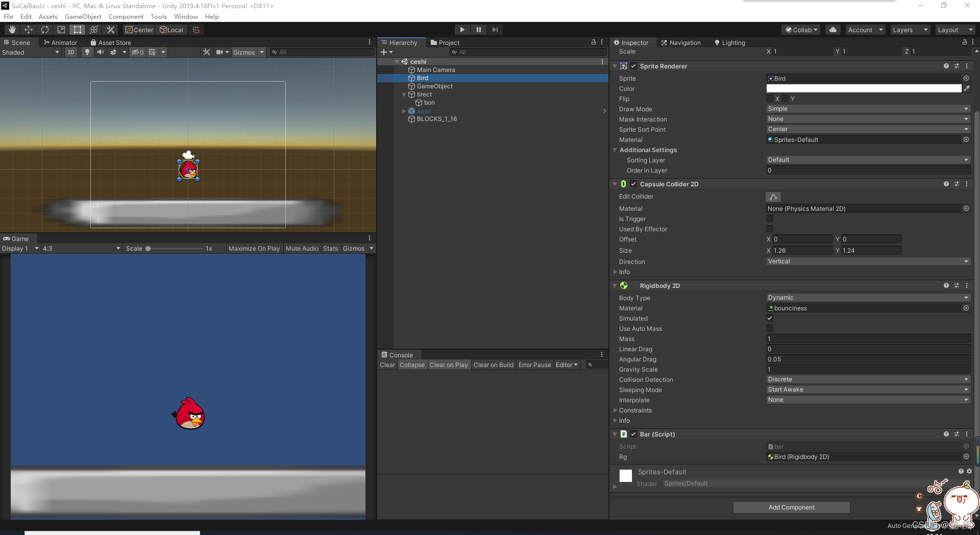
Task: Open the cloud services icon
Action: pos(833,30)
